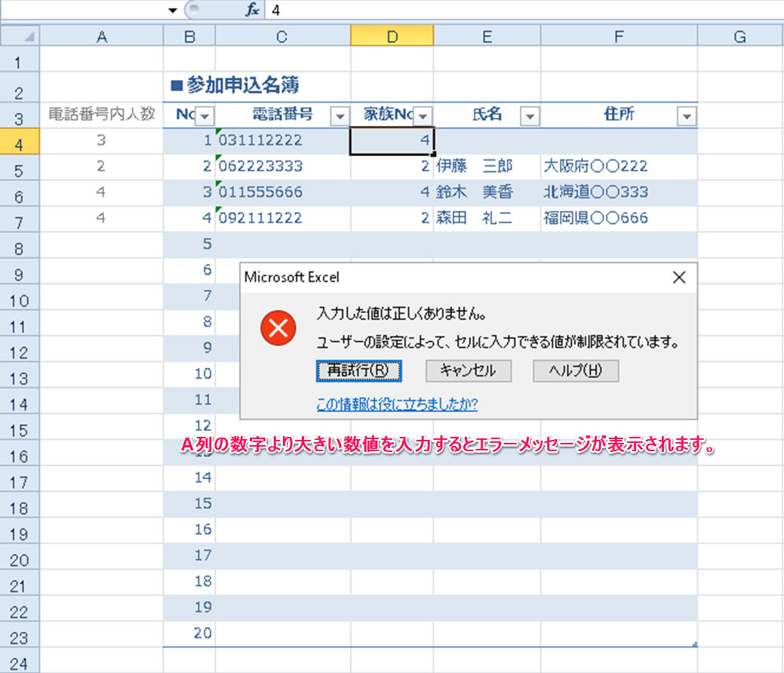Click the fx insert function icon
This screenshot has height=673, width=784.
coord(252,11)
